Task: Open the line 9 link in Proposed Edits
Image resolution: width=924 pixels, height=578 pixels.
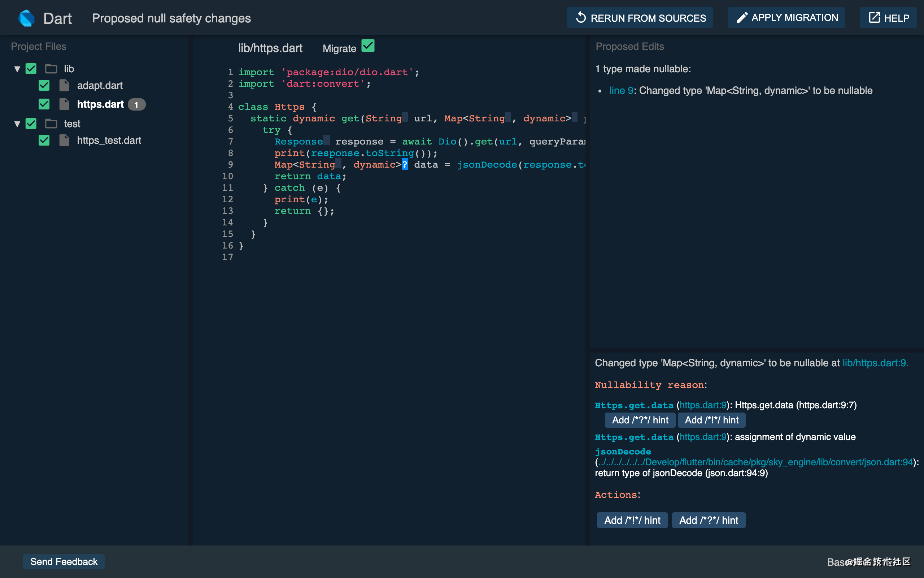Action: (x=621, y=91)
